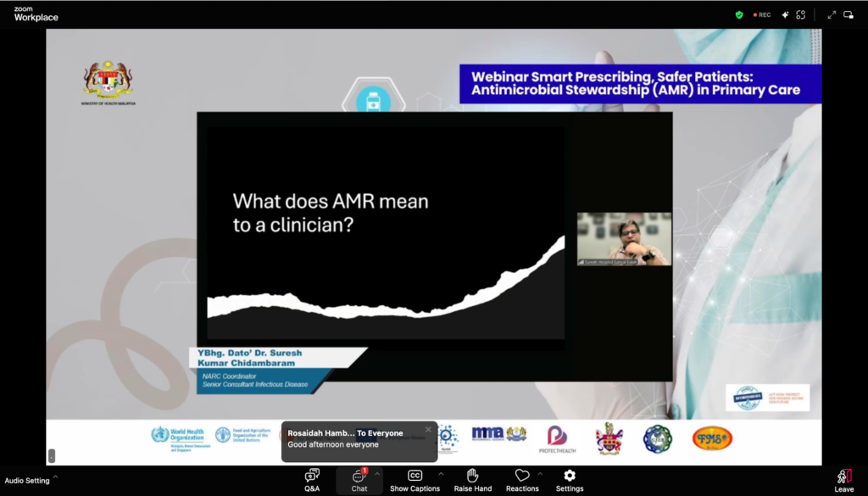Open the Chat panel

click(x=359, y=480)
